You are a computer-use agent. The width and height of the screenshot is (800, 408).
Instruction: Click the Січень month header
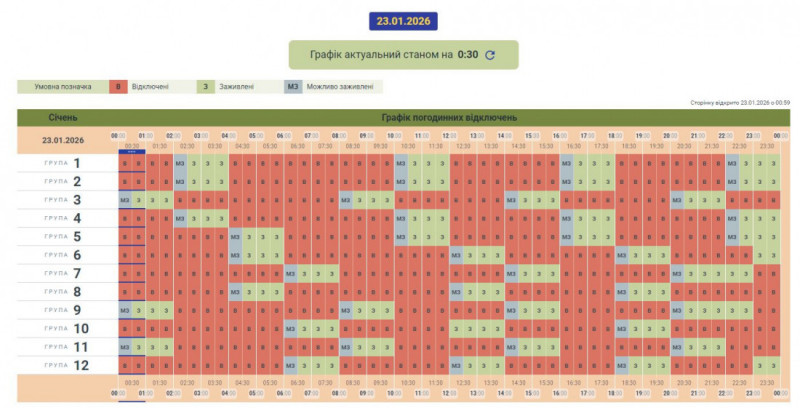[x=63, y=117]
